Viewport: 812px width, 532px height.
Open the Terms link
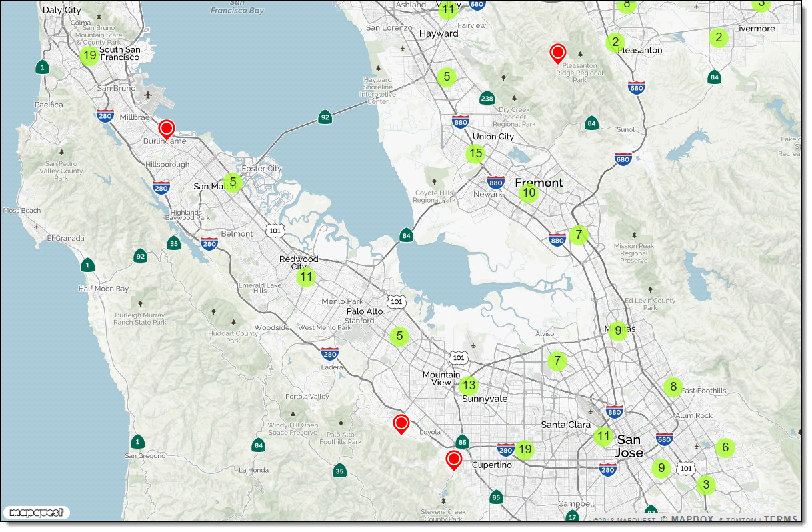pos(780,519)
